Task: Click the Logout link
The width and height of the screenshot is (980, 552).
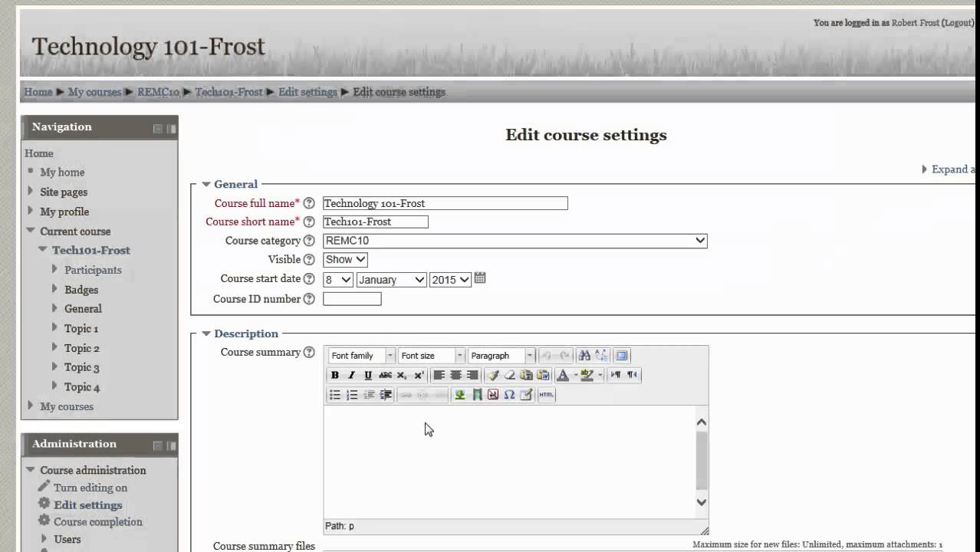Action: point(956,23)
